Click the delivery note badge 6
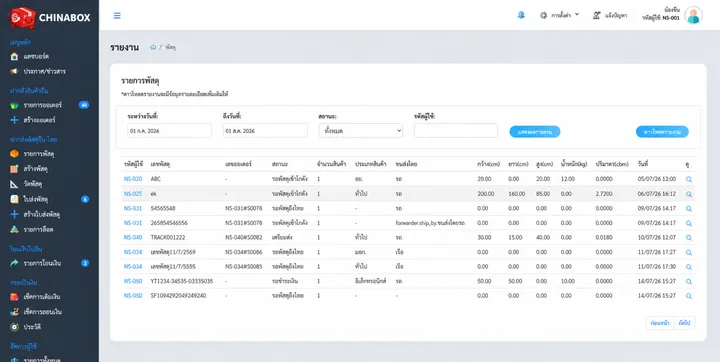The width and height of the screenshot is (720, 362). pos(85,199)
